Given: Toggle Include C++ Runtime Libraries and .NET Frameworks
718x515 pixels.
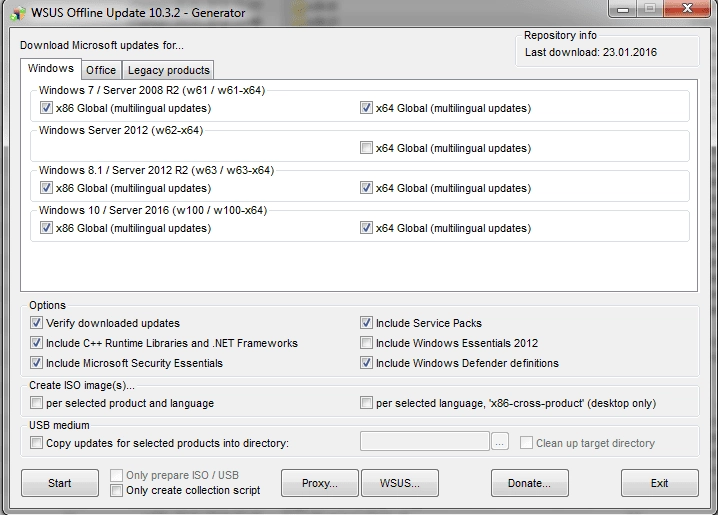Looking at the screenshot, I should pos(36,343).
